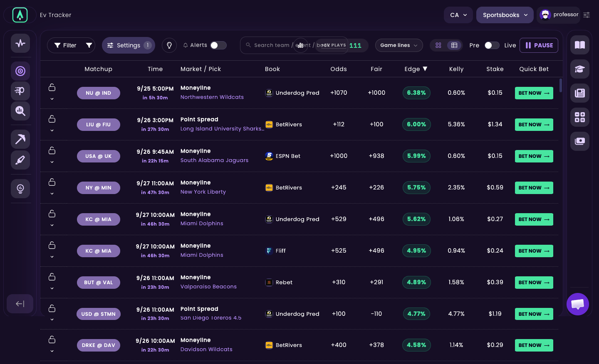Open the book guide icon on right
This screenshot has height=364, width=599.
coord(580,45)
